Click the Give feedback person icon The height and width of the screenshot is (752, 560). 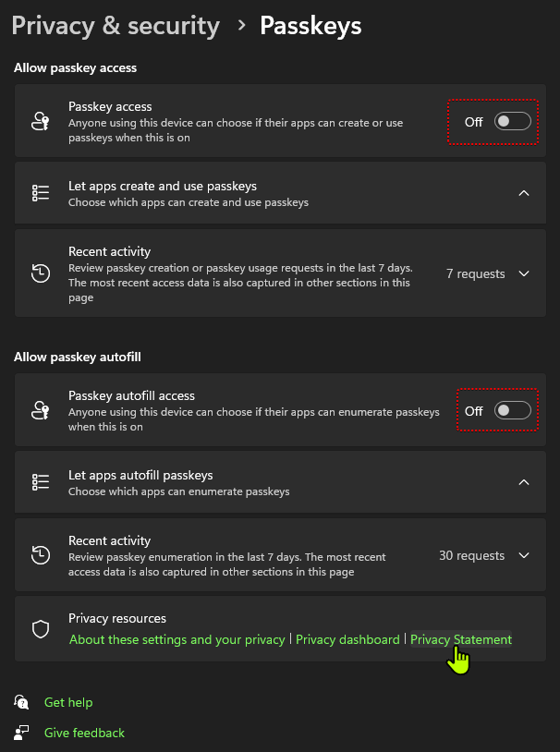pyautogui.click(x=22, y=733)
